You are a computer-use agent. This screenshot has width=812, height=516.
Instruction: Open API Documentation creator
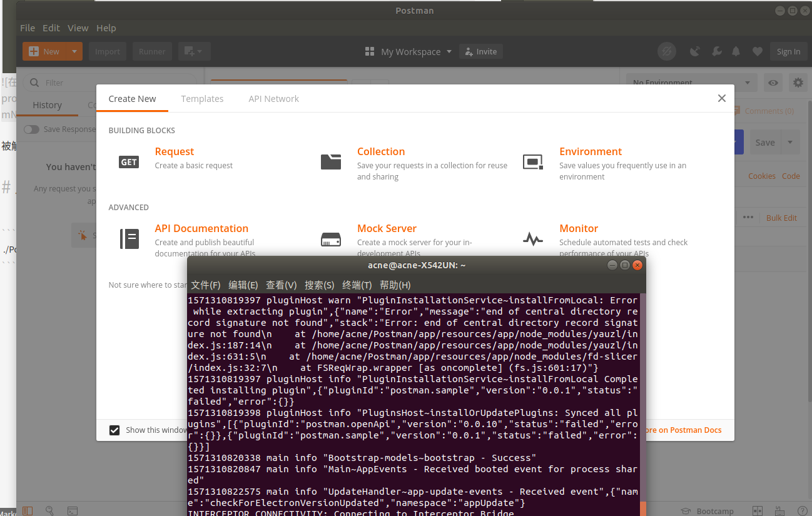(x=201, y=228)
